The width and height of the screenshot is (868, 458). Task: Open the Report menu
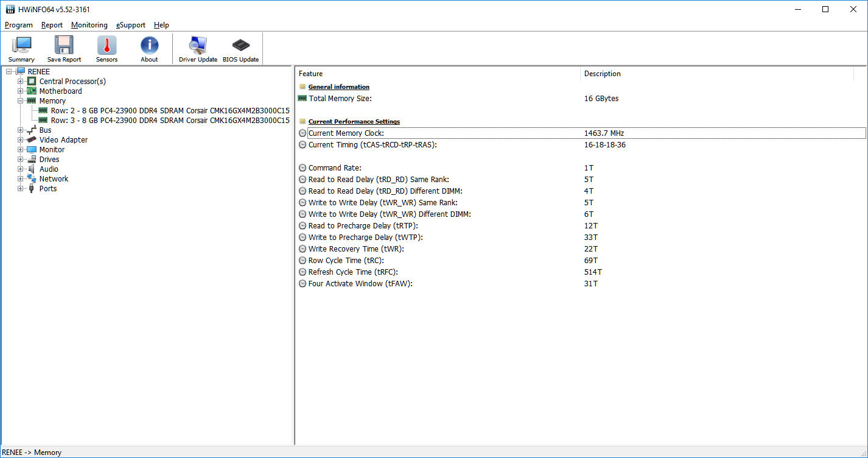(52, 25)
